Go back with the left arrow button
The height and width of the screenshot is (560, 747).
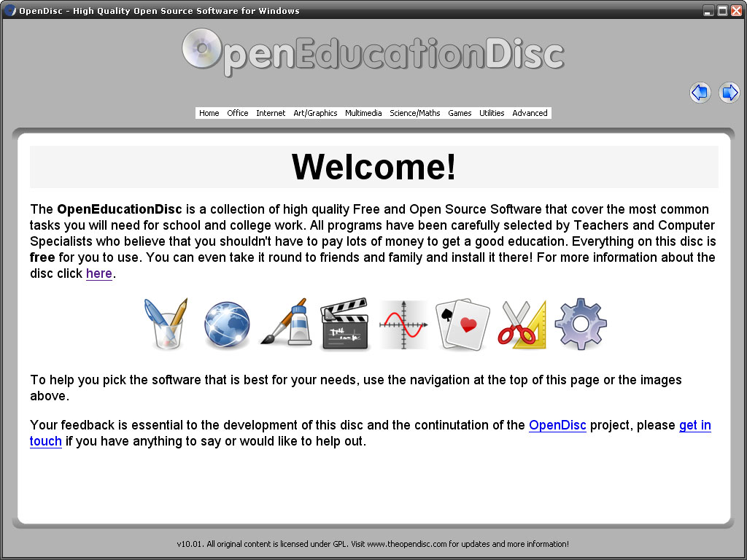pyautogui.click(x=700, y=93)
